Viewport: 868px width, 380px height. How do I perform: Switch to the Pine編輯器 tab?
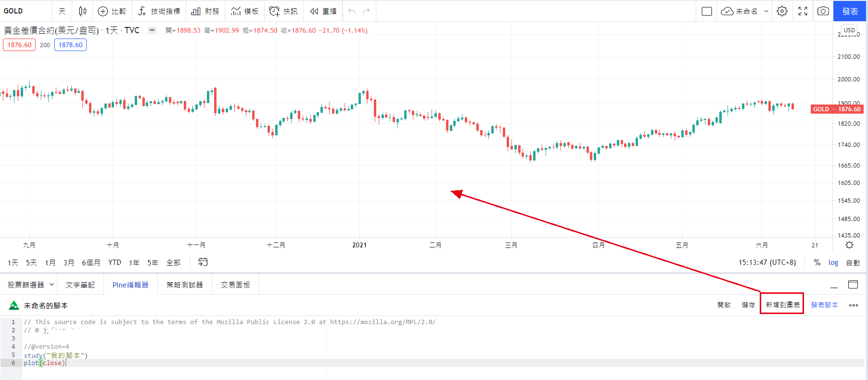[x=130, y=285]
